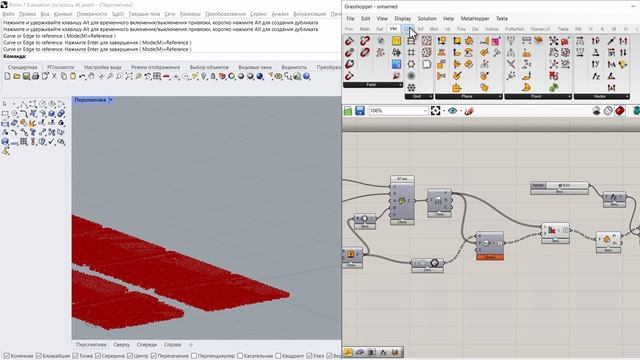
Task: Select the Pan hand tool in Rhino
Action: (x=91, y=76)
